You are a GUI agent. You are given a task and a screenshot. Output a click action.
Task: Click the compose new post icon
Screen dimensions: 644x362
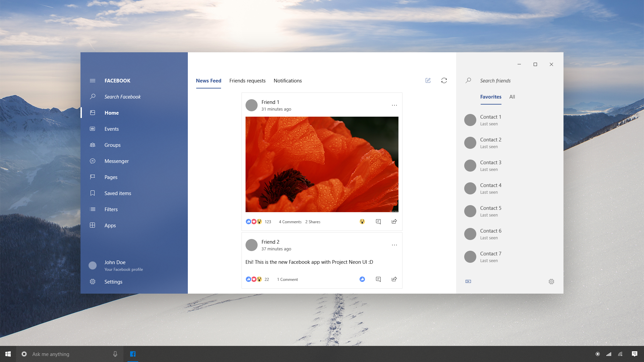click(428, 80)
